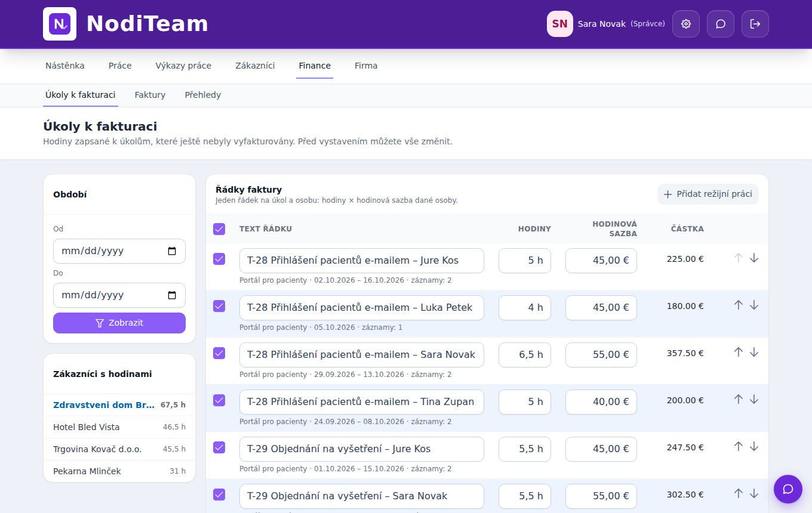This screenshot has height=513, width=812.
Task: Click Přidat režijní práci button
Action: pyautogui.click(x=708, y=194)
